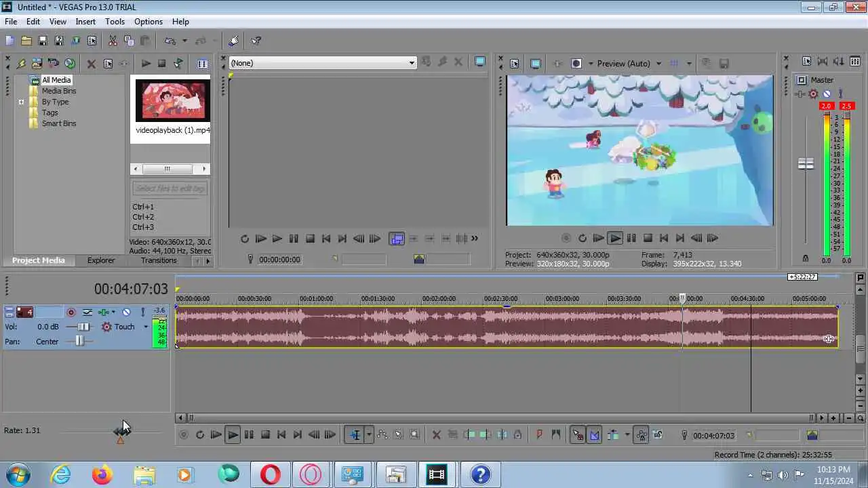
Task: Toggle Auto Ripple button
Action: point(613,435)
